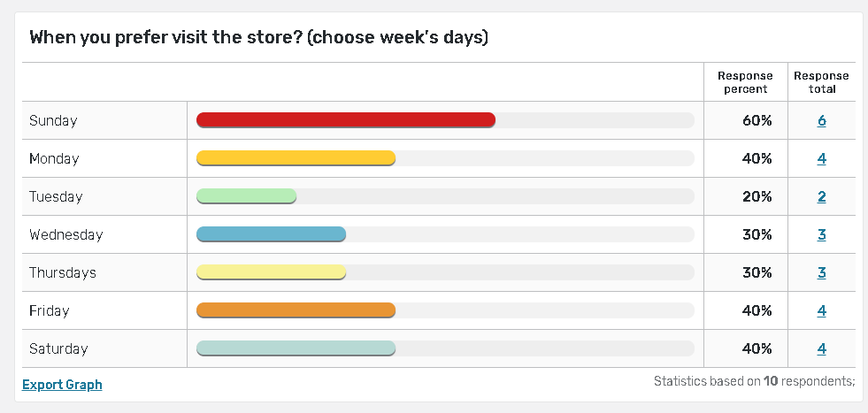Click the blue Wednesday bar
868x413 pixels.
click(x=271, y=234)
